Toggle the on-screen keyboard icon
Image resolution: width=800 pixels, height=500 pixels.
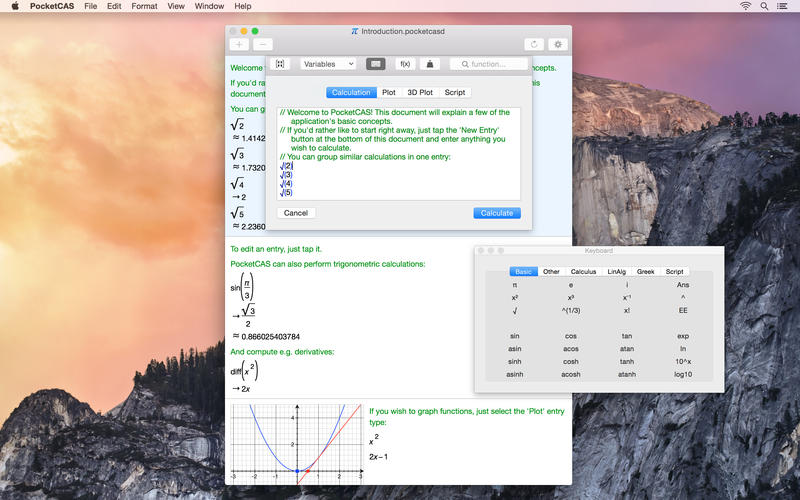pos(375,64)
